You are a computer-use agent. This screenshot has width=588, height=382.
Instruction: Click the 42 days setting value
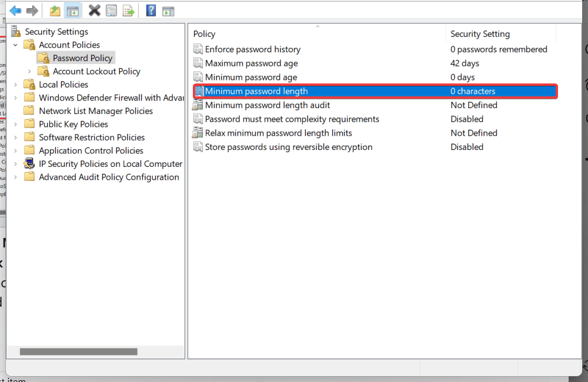[465, 63]
